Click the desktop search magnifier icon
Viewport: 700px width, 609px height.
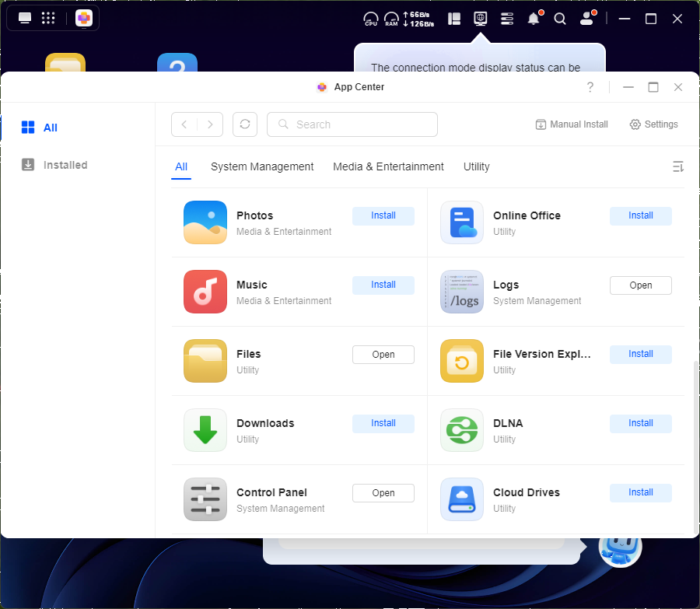pyautogui.click(x=560, y=19)
